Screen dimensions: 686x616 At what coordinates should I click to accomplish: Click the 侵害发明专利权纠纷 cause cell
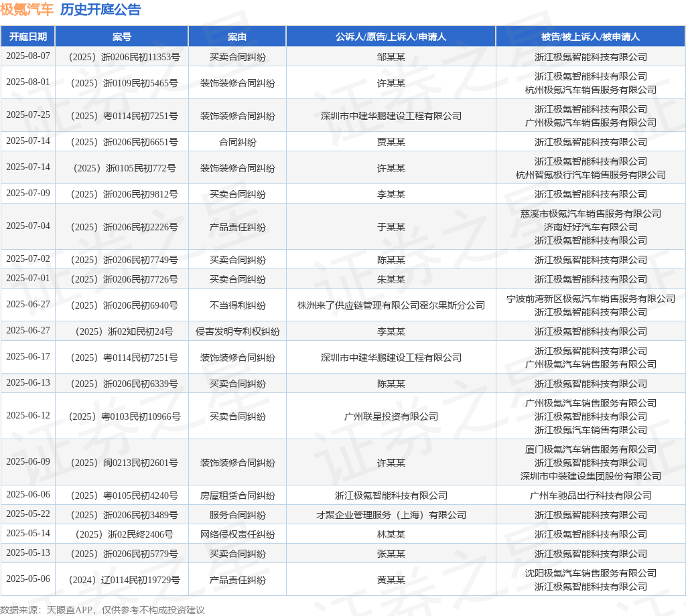pyautogui.click(x=238, y=332)
